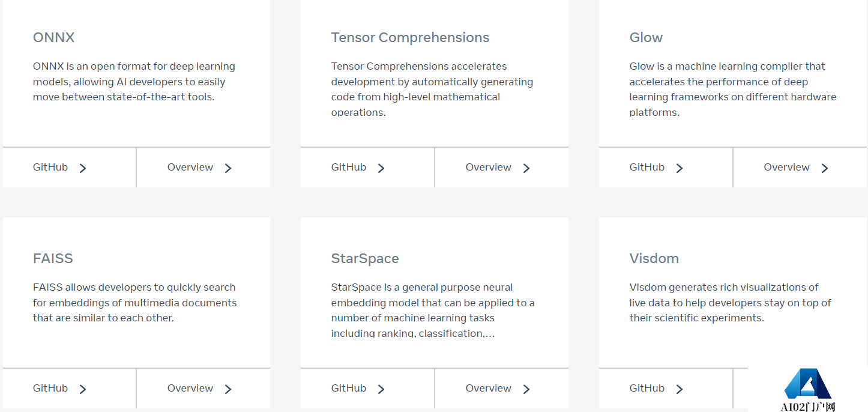Image resolution: width=868 pixels, height=412 pixels.
Task: Click the chevron next to Glow Overview
Action: click(825, 168)
